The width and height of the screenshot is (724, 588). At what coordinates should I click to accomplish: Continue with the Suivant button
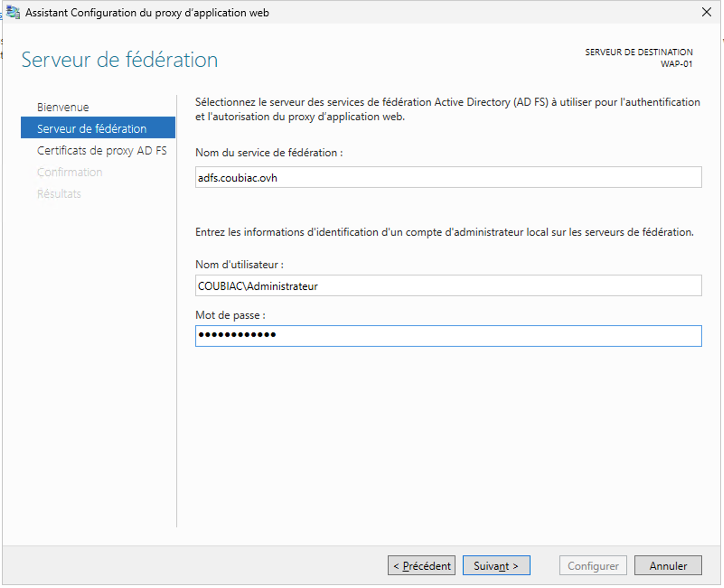[496, 565]
